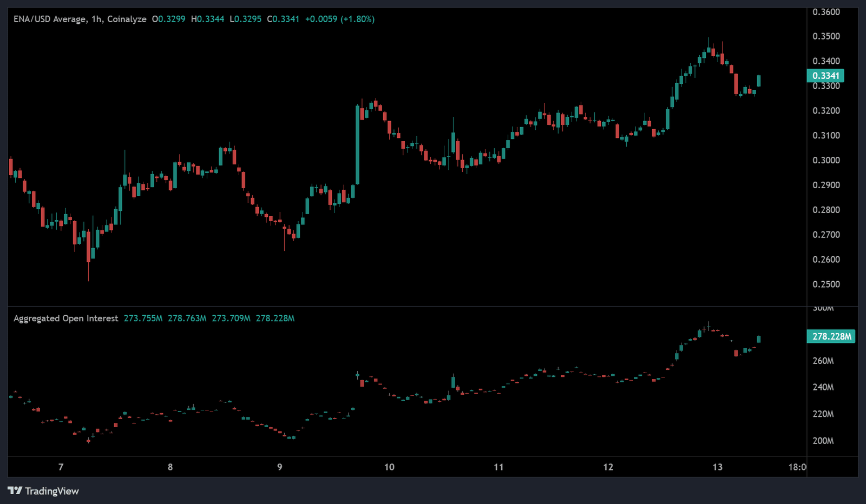Click the 200M open interest scale label
This screenshot has height=504, width=866.
pos(823,441)
